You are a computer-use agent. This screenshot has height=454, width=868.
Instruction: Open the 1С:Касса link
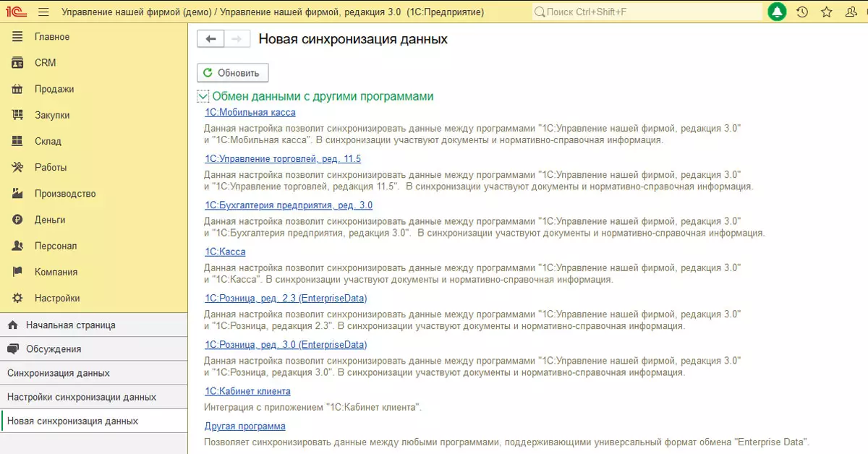click(225, 252)
